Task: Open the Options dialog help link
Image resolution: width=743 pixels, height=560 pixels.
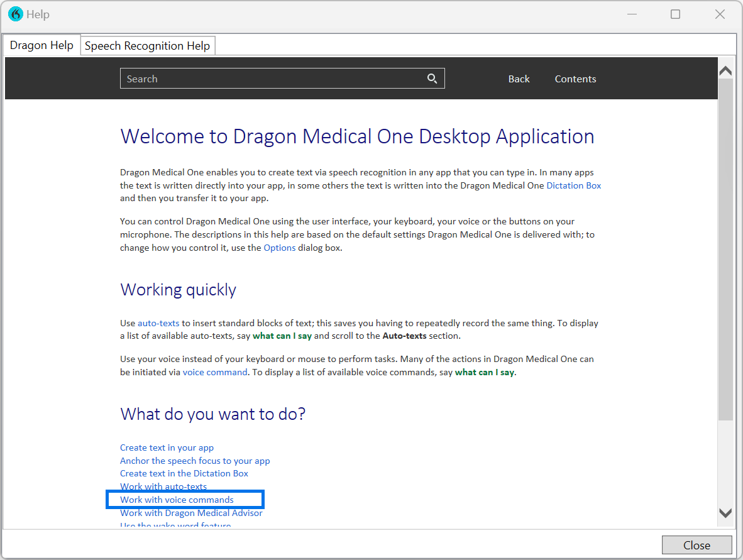Action: click(280, 247)
